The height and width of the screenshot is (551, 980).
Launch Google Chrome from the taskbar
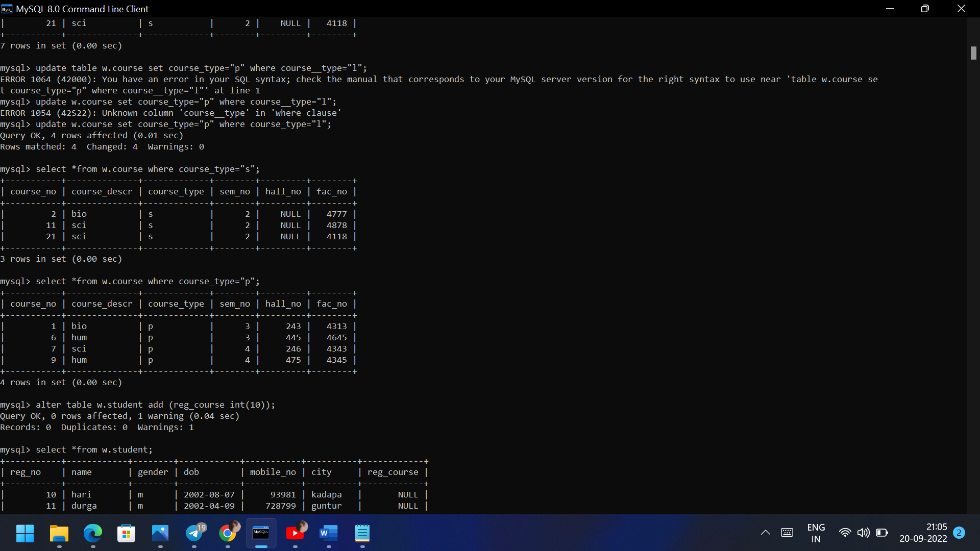[x=228, y=533]
